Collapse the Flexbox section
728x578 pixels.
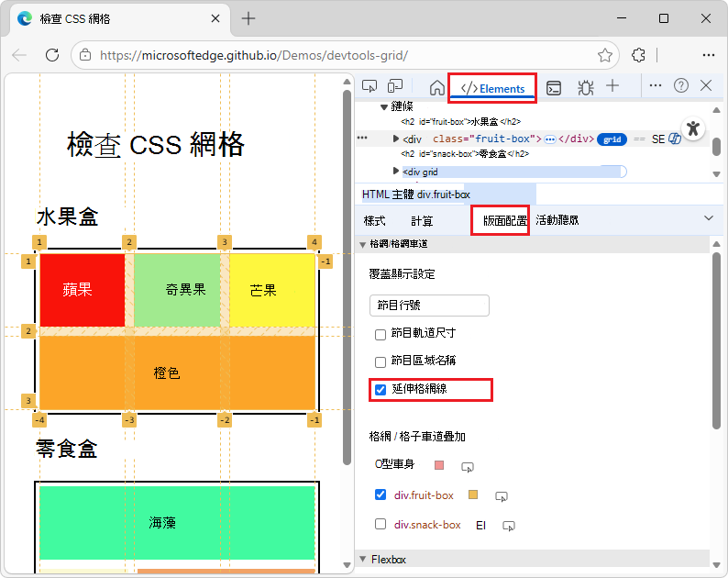[x=362, y=559]
